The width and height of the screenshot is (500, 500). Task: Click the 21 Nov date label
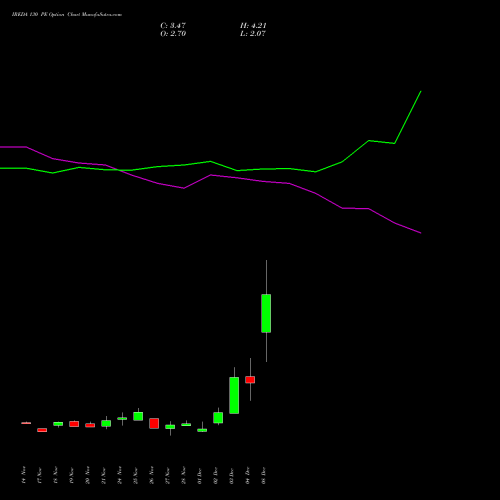point(103,475)
